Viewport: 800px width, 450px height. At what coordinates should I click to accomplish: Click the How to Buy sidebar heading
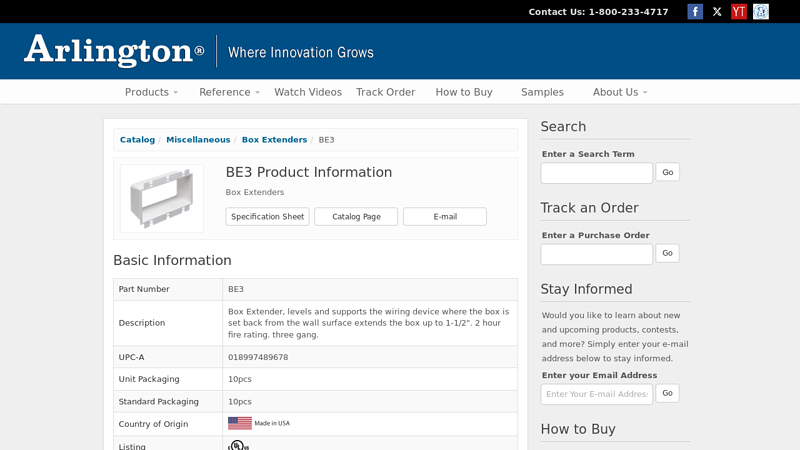point(578,429)
